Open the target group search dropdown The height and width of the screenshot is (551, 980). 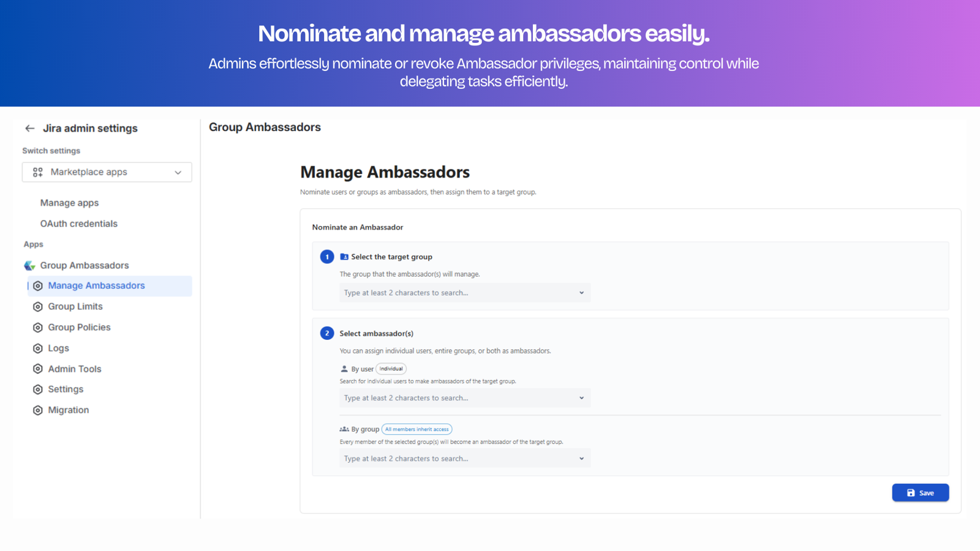pos(581,292)
